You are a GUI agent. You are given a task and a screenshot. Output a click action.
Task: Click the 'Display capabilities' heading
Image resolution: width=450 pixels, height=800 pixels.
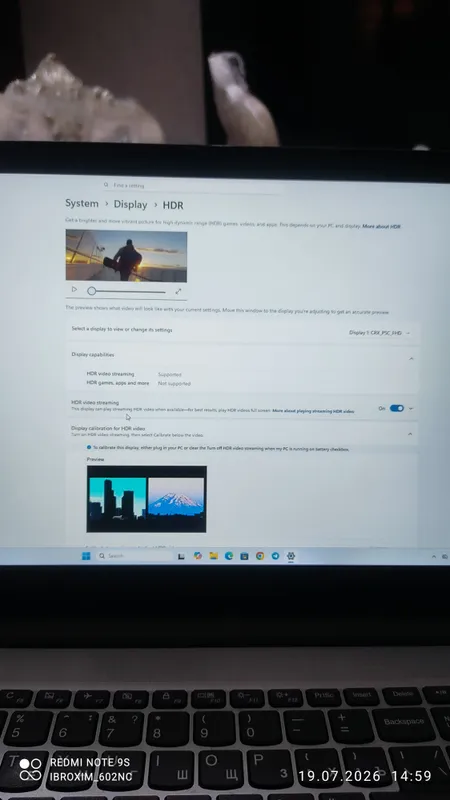click(93, 355)
